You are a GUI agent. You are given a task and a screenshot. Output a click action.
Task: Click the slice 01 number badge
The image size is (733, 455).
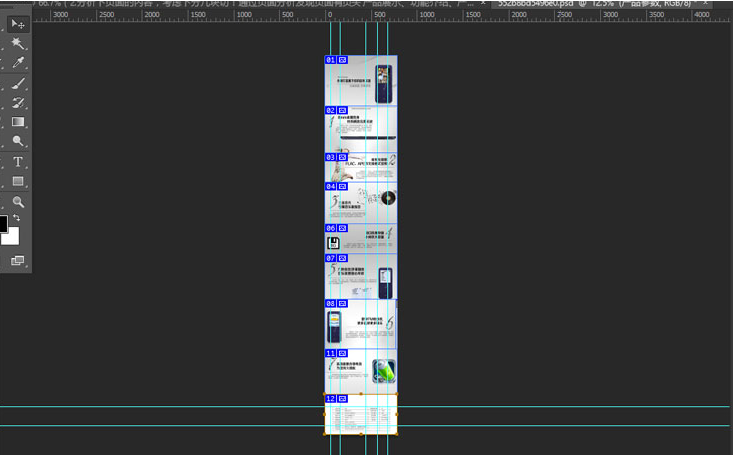point(330,60)
